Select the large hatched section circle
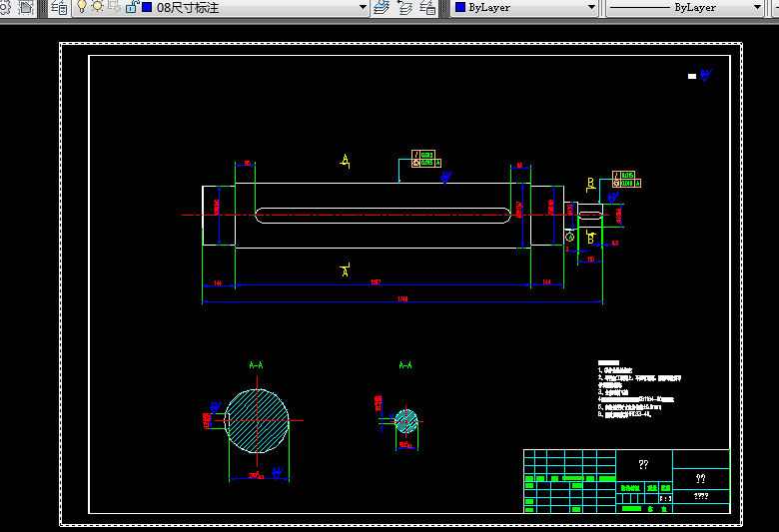The image size is (779, 532). click(257, 421)
